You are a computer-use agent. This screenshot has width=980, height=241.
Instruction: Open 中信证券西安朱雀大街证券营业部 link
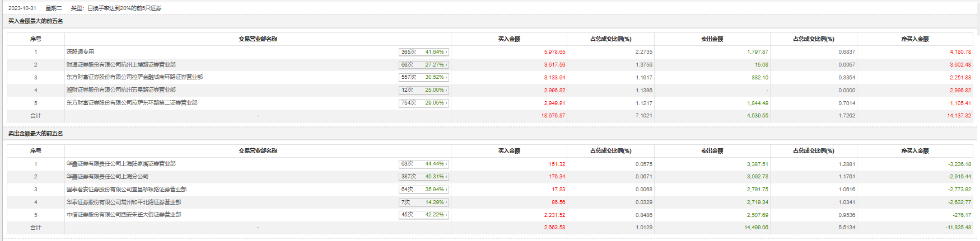[124, 215]
